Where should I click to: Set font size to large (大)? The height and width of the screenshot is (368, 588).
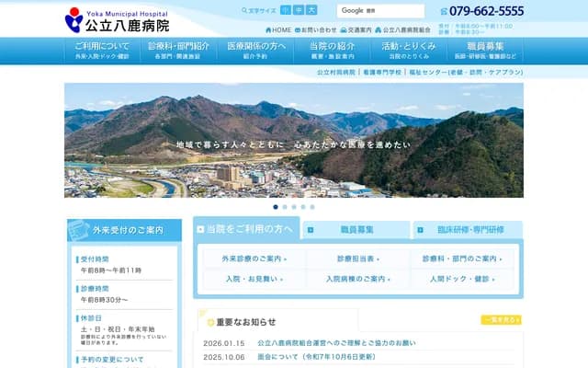(x=311, y=10)
